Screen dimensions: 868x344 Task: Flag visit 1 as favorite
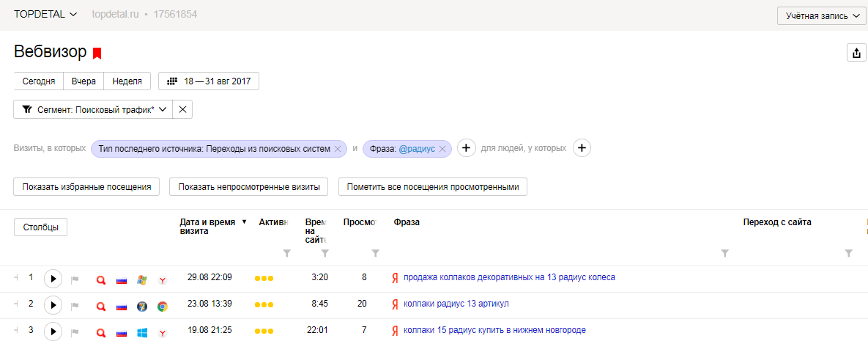click(x=75, y=279)
